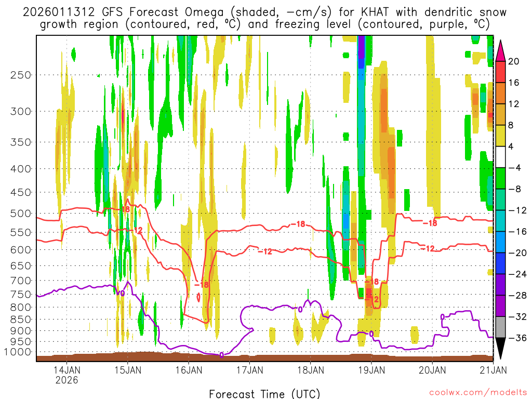The height and width of the screenshot is (399, 532).
Task: Select the purple -24 to -28 legend swatch
Action: coord(500,285)
